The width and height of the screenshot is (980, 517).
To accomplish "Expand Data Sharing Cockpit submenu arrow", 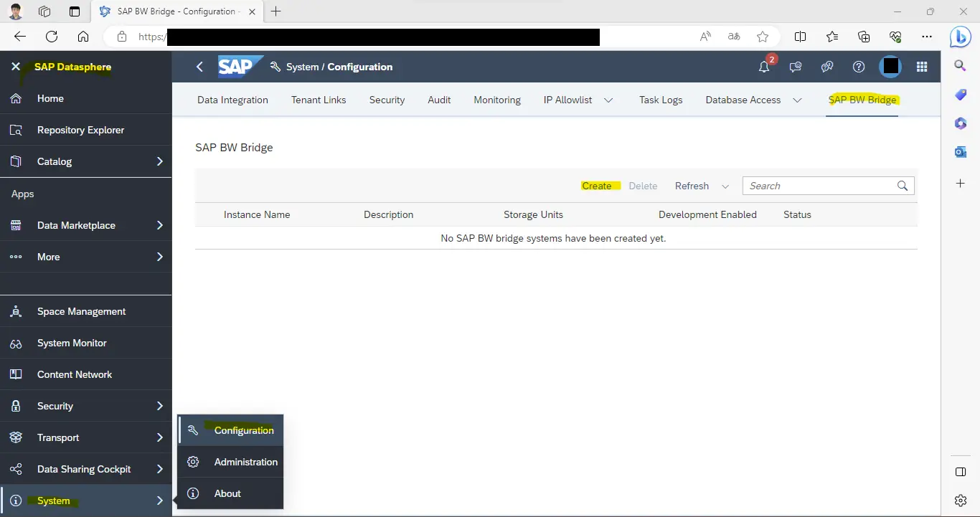I will click(x=160, y=469).
